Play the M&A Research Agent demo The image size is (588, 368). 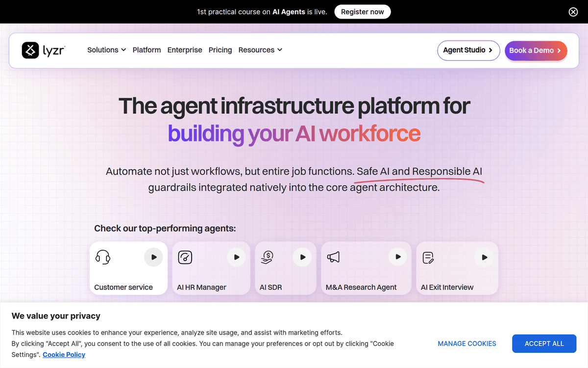click(x=397, y=257)
